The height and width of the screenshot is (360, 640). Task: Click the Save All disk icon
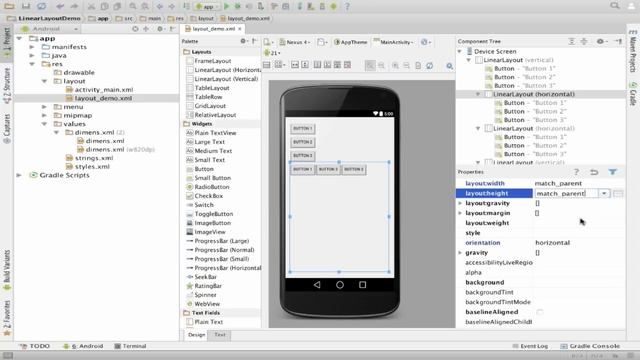pos(26,6)
